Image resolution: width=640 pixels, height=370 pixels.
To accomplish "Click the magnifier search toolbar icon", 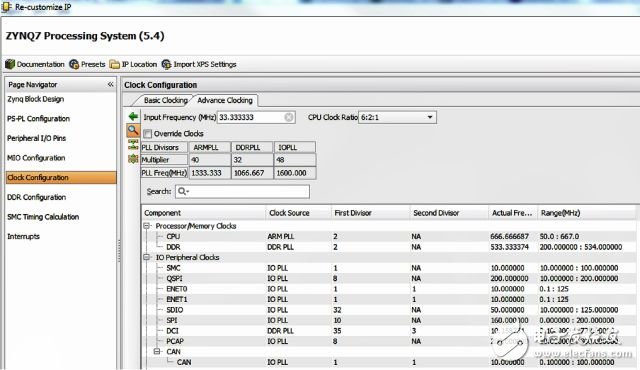I will [133, 131].
